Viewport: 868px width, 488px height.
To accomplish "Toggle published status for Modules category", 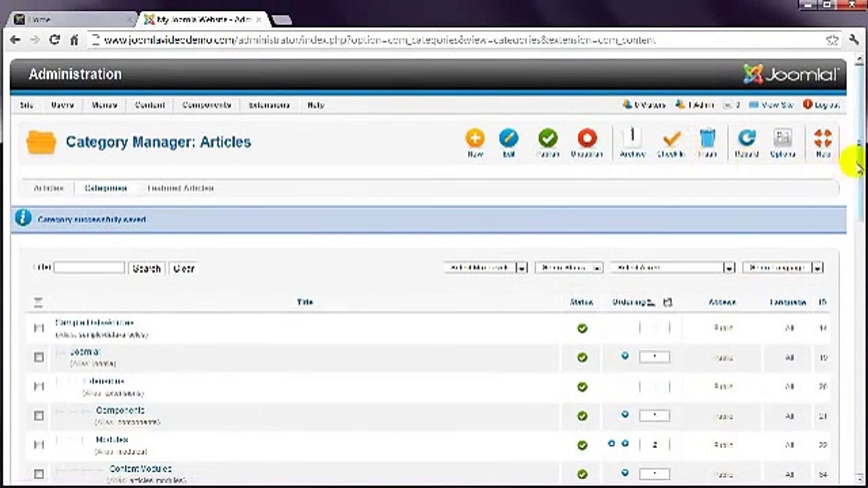I will tap(582, 445).
